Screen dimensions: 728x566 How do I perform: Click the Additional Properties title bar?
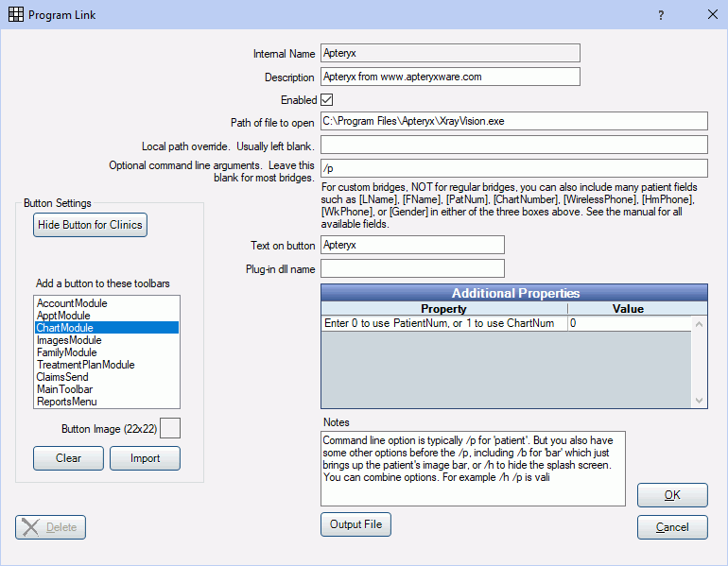pos(514,293)
